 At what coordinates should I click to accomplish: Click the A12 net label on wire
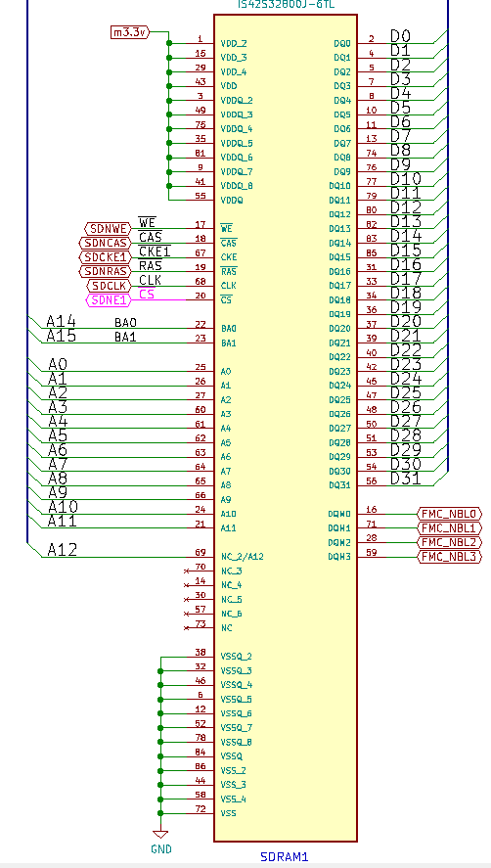62,550
